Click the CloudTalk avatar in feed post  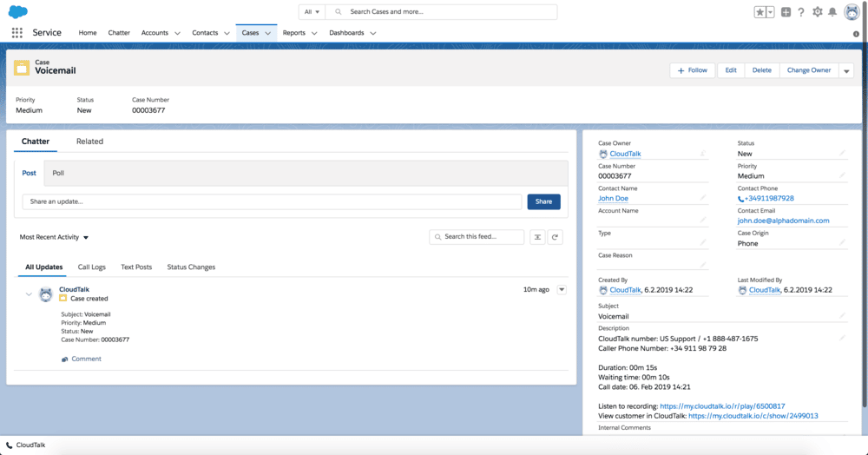pos(45,294)
